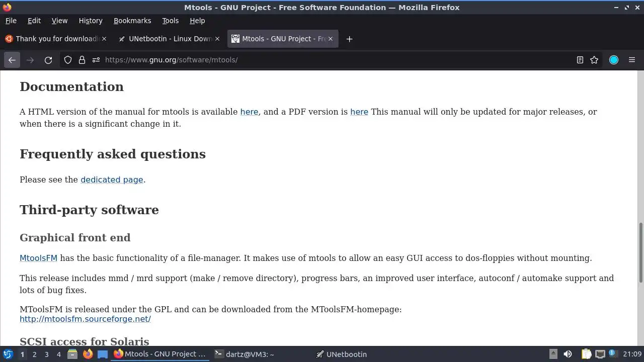
Task: Open removable media eject tray icon
Action: (x=553, y=354)
